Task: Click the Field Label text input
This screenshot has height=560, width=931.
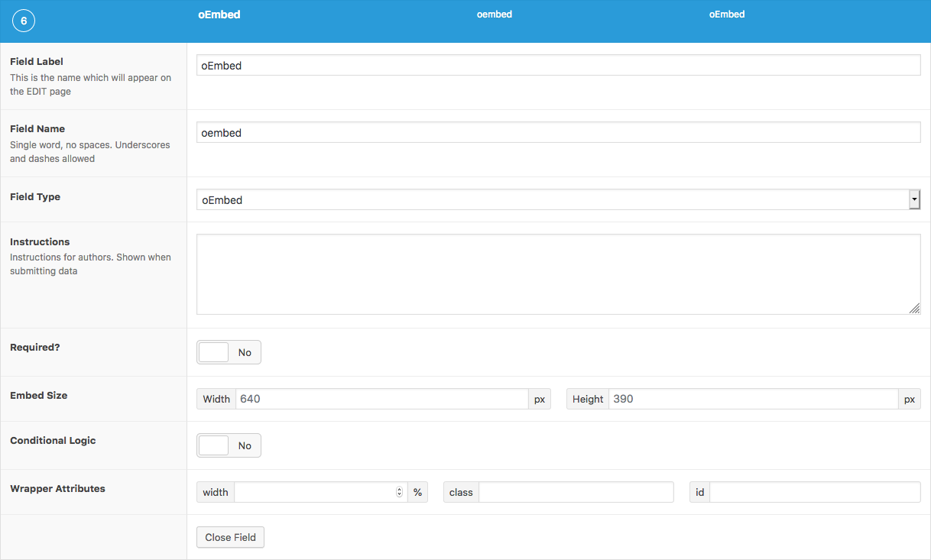Action: pos(558,66)
